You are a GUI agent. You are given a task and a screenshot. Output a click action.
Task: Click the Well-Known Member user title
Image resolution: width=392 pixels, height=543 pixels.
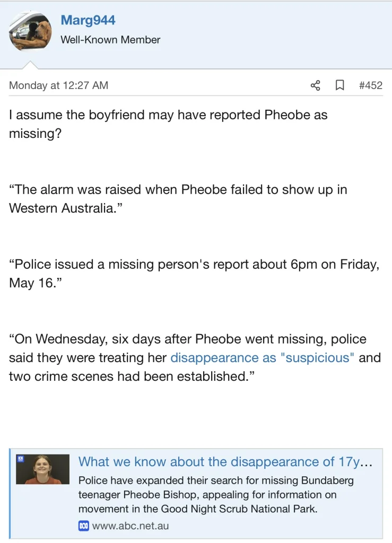click(x=110, y=40)
